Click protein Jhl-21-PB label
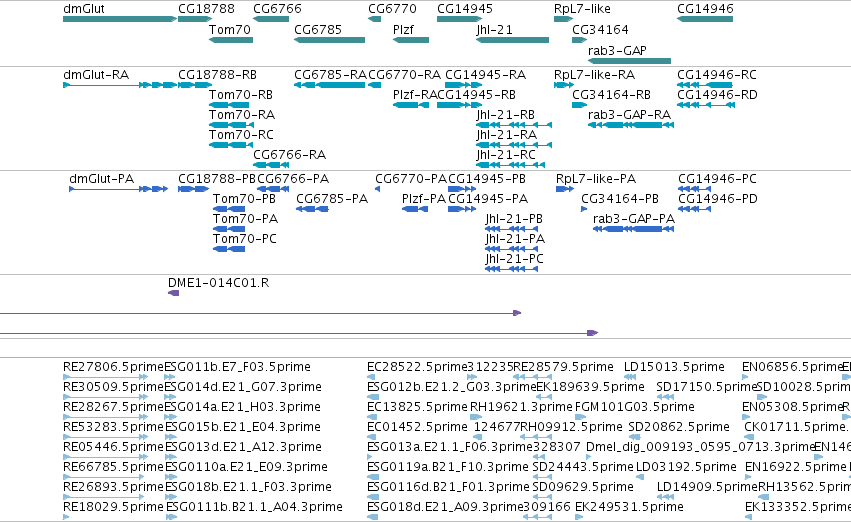Image resolution: width=851 pixels, height=522 pixels. 514,219
